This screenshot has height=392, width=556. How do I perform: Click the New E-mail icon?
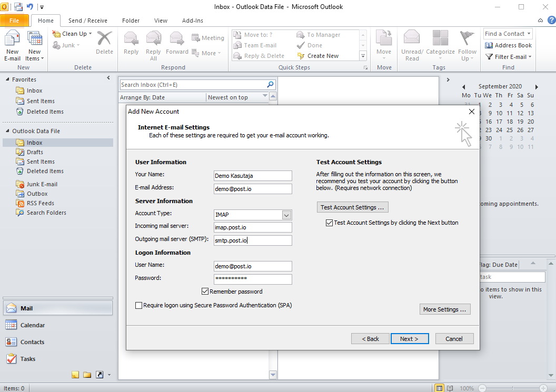pyautogui.click(x=12, y=38)
